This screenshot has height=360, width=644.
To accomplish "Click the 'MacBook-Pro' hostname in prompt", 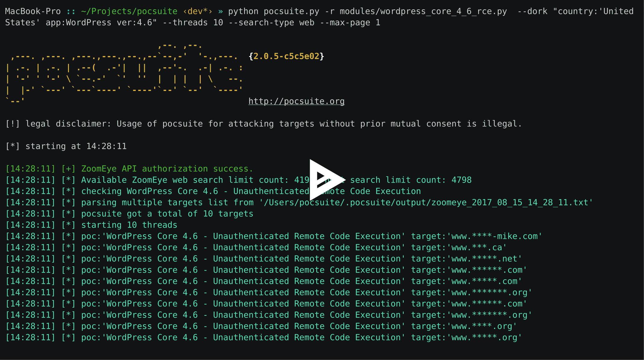I will 33,11.
